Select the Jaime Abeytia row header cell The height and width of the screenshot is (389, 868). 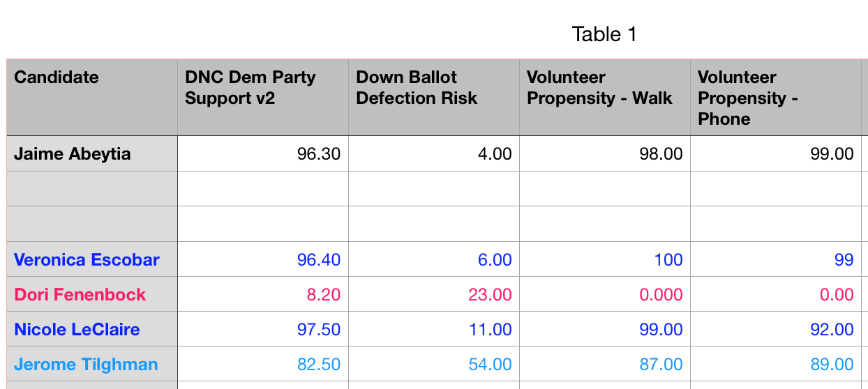click(x=91, y=154)
